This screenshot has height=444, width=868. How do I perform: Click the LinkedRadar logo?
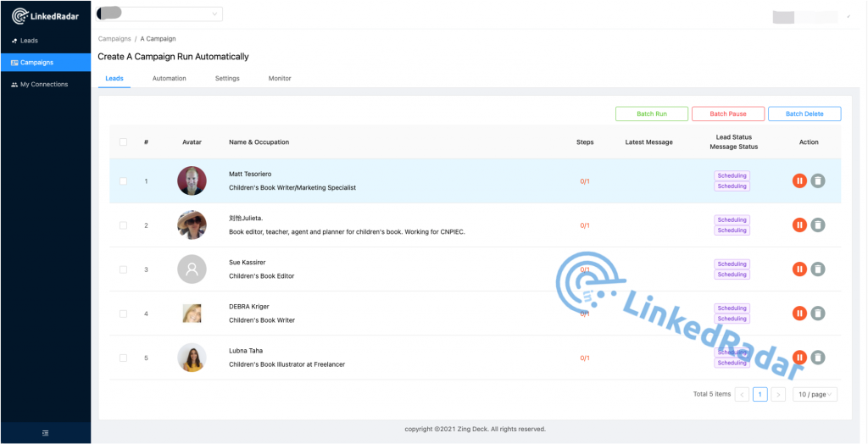(45, 16)
